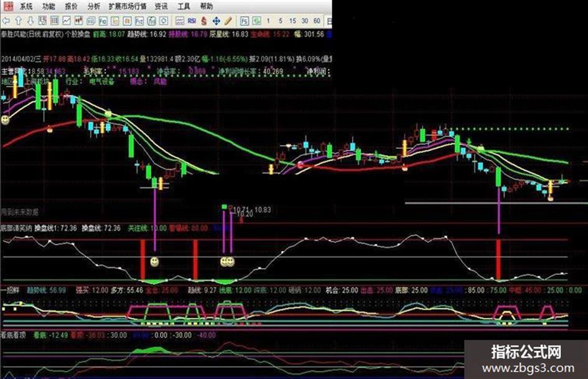This screenshot has width=588, height=379.
Task: Open the 资讯 menu
Action: [x=161, y=6]
